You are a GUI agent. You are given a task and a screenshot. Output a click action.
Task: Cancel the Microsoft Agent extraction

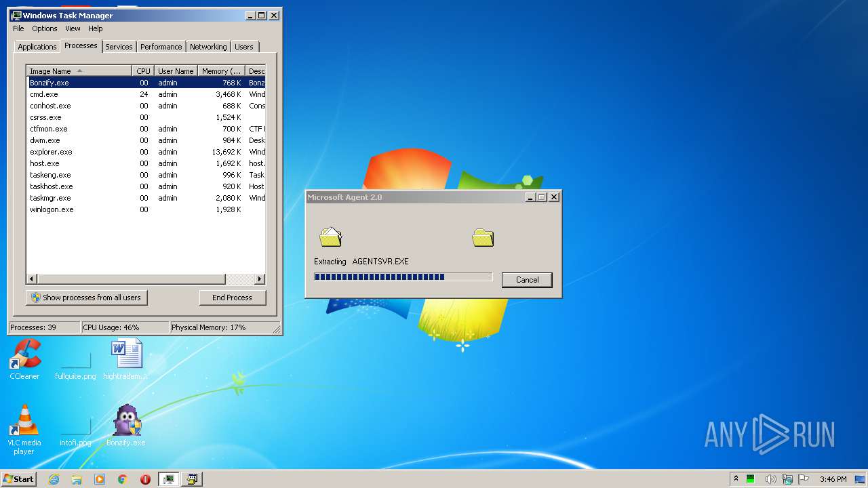(527, 280)
